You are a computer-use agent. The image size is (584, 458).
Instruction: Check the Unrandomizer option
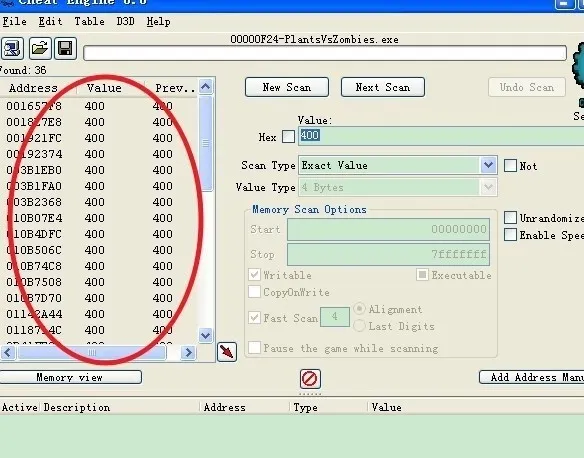tap(510, 218)
